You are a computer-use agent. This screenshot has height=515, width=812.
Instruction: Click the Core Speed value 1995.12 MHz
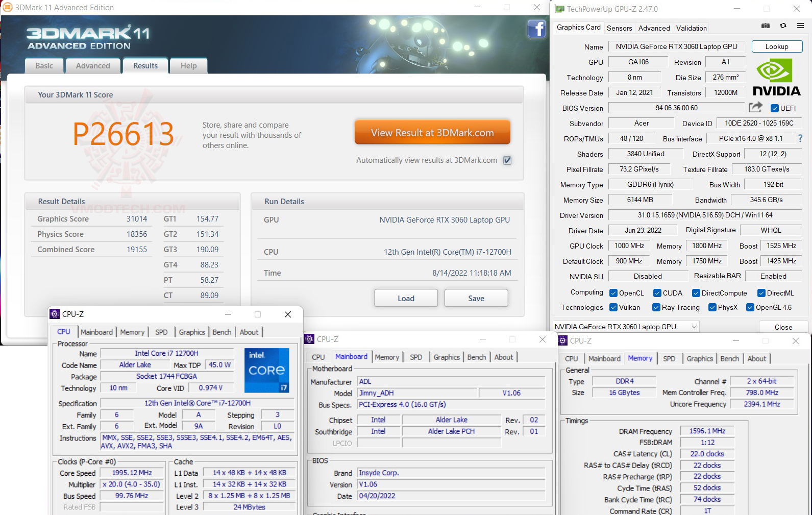click(132, 473)
